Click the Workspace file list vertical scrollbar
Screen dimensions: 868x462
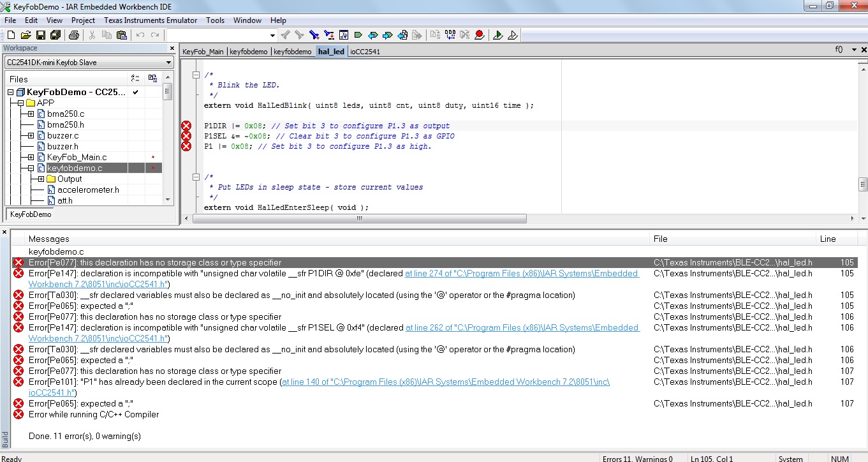pos(167,138)
